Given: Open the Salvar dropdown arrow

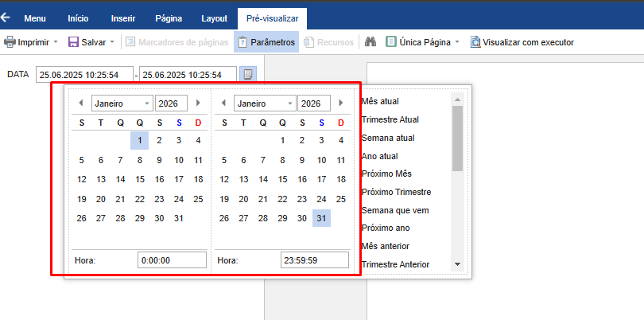Looking at the screenshot, I should point(112,42).
